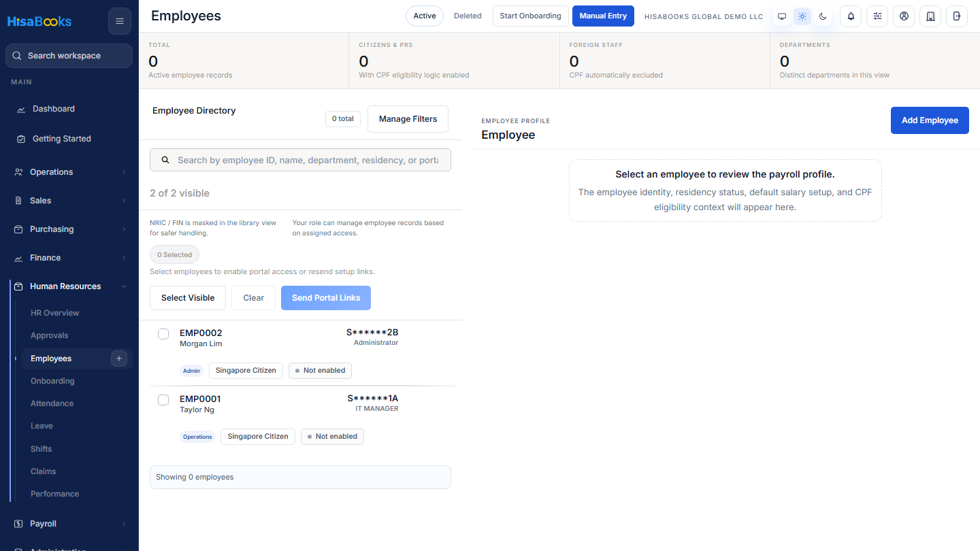The height and width of the screenshot is (551, 980).
Task: Click Select Visible button
Action: (188, 298)
